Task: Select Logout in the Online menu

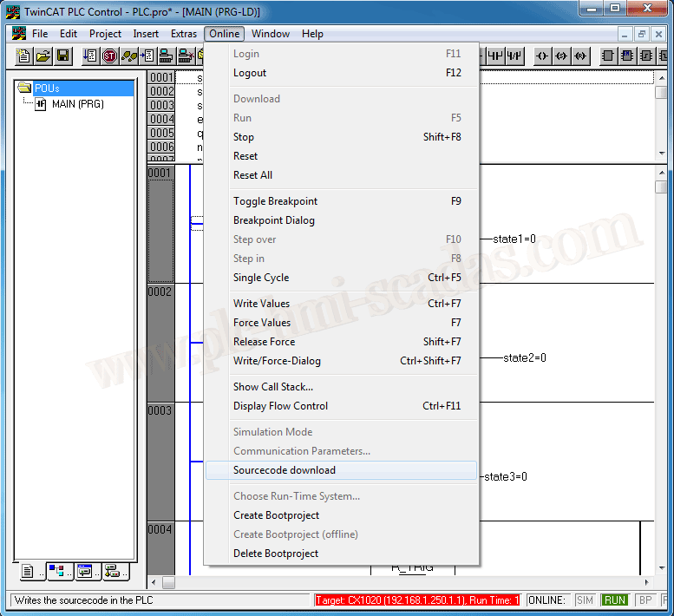Action: point(250,73)
